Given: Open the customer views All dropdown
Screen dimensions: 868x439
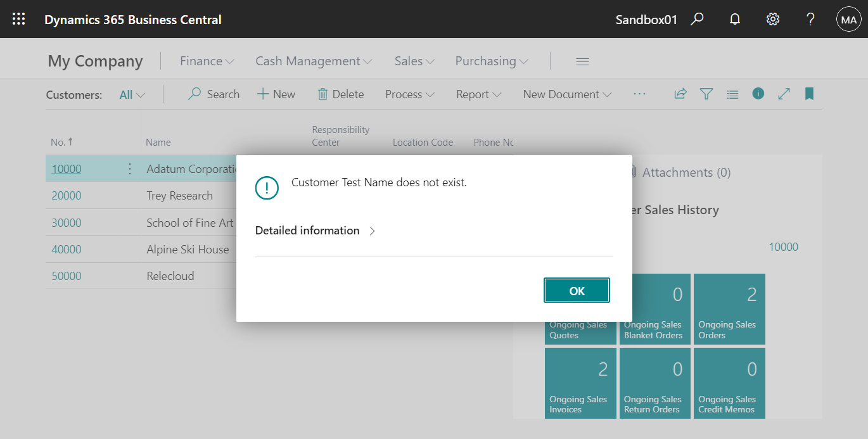Looking at the screenshot, I should pyautogui.click(x=131, y=94).
